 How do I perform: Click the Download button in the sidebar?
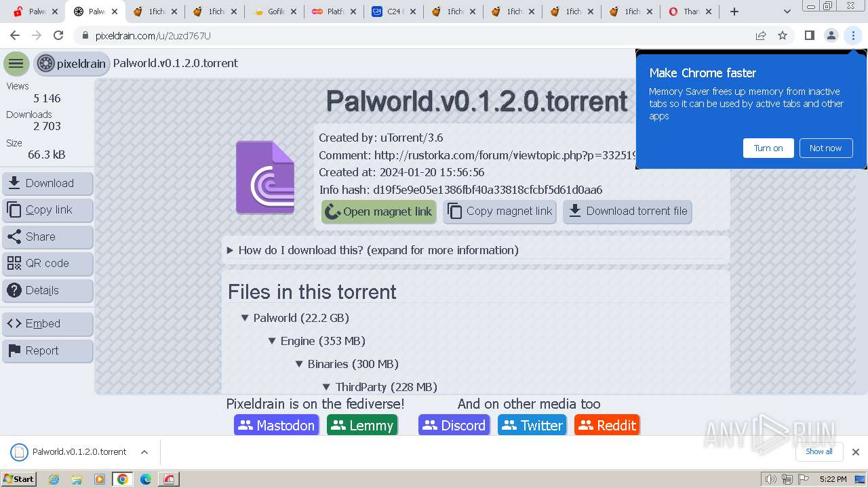click(x=47, y=183)
